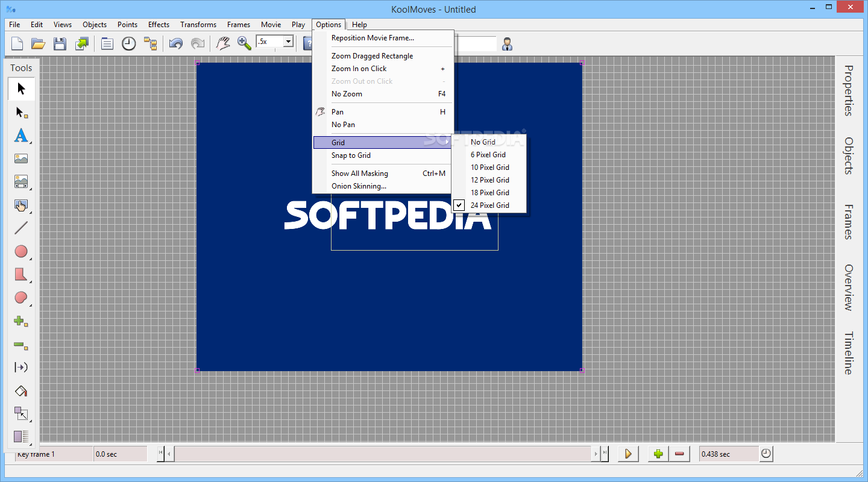868x482 pixels.
Task: Click the clock icon beside 0.438 sec
Action: 766,454
